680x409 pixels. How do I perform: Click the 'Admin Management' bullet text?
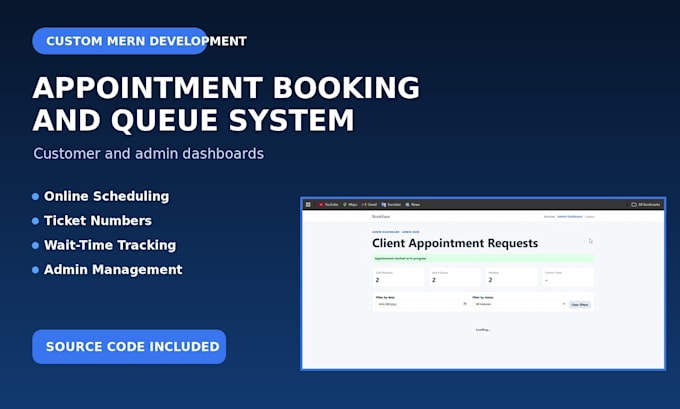point(113,270)
